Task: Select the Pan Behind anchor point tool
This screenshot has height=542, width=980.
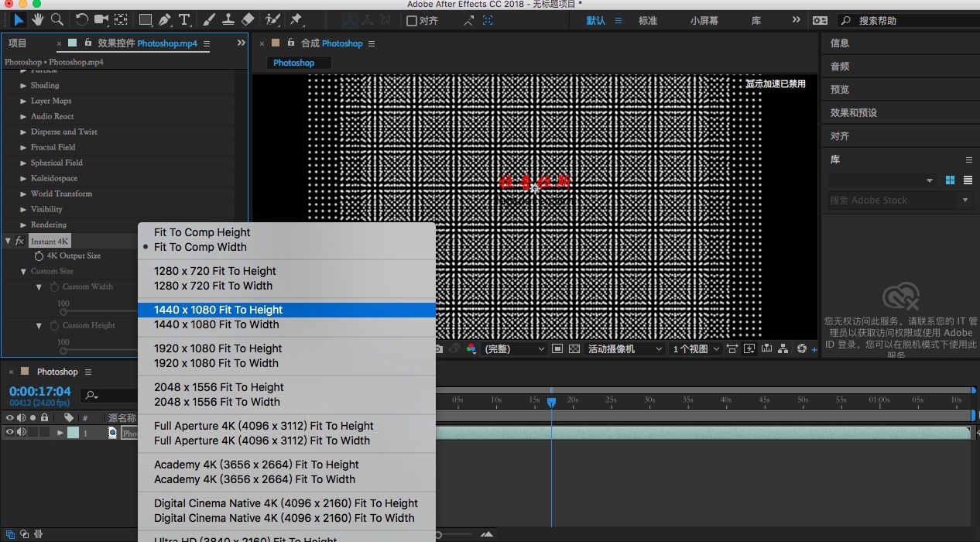Action: coord(122,19)
